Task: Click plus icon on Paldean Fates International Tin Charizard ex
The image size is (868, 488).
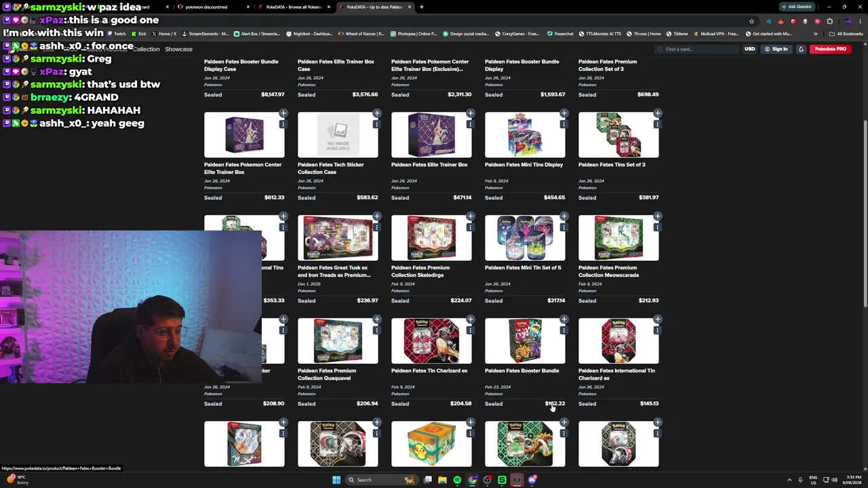Action: pos(657,319)
